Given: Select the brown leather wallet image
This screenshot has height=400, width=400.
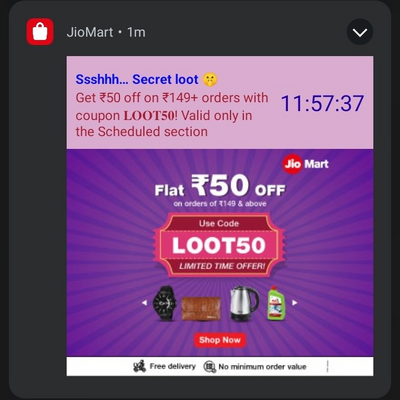Looking at the screenshot, I should point(201,308).
